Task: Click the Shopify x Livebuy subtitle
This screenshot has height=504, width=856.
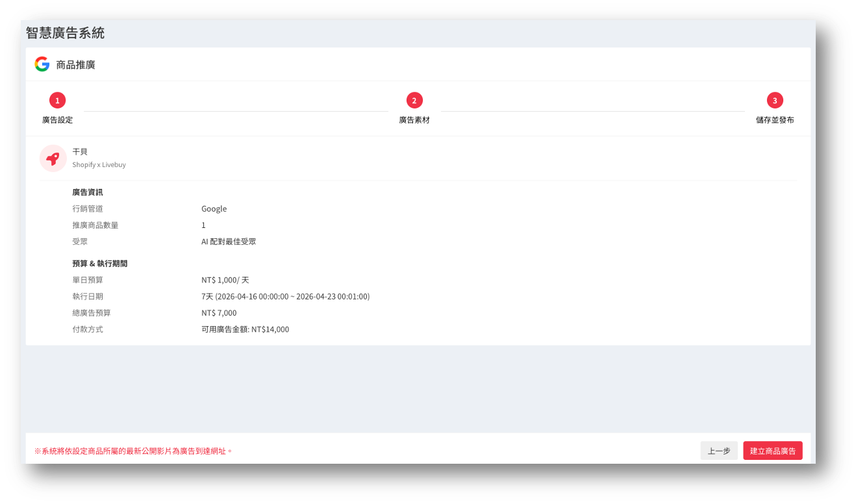Action: [x=99, y=165]
